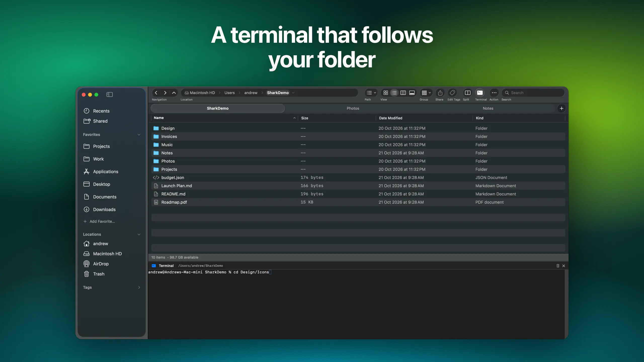Toggle the Split view button

tap(467, 93)
